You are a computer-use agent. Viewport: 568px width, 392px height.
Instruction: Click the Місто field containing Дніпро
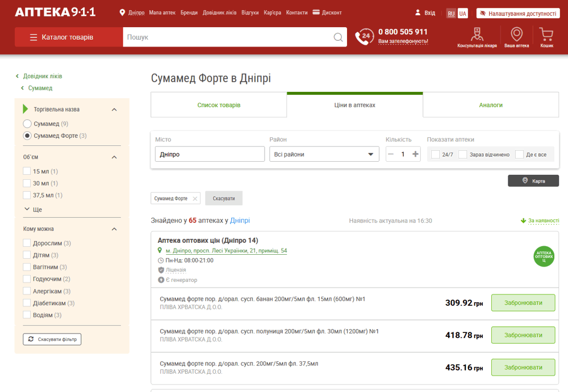tap(210, 154)
